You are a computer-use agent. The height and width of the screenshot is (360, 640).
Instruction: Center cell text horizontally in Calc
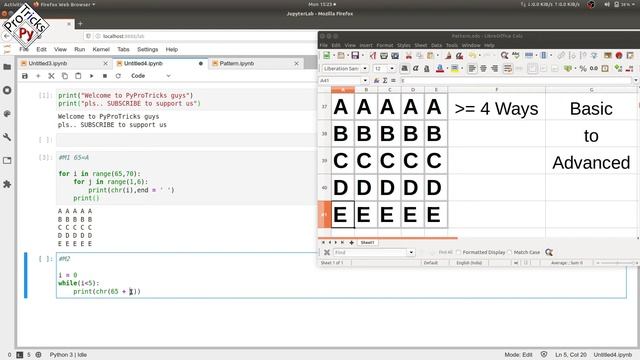pyautogui.click(x=483, y=69)
